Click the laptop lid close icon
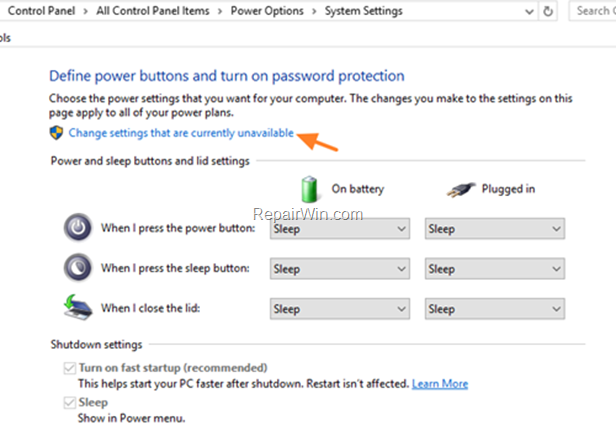 (78, 308)
